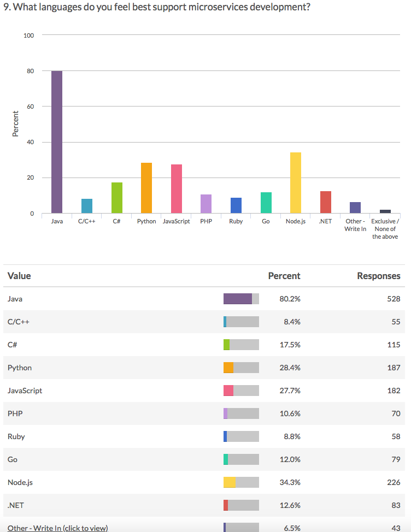Click the green C# chart bar

click(x=116, y=198)
